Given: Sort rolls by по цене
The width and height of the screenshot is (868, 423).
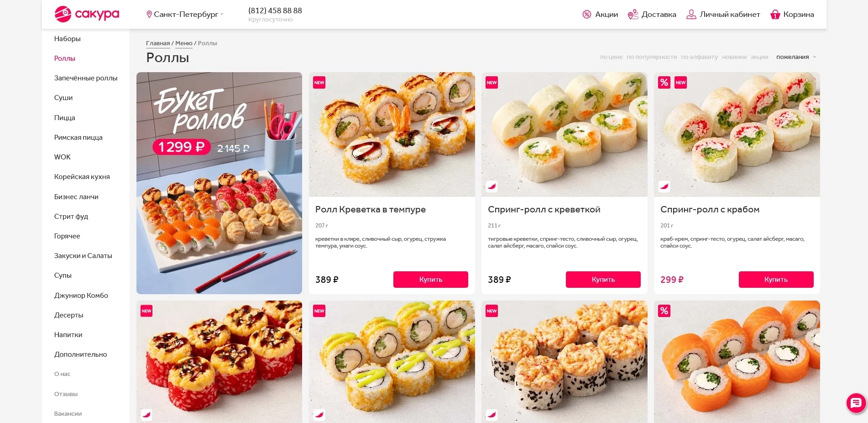Looking at the screenshot, I should click(x=611, y=57).
